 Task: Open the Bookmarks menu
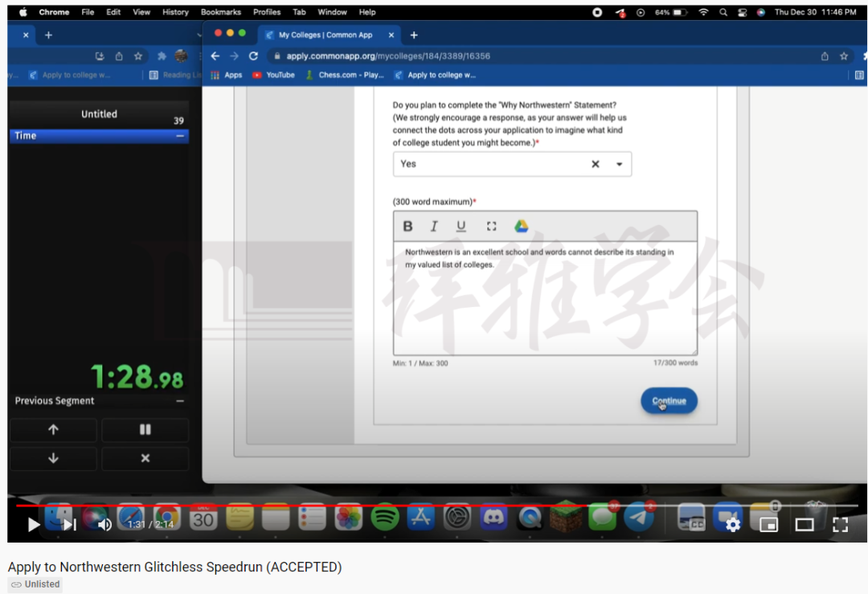pos(221,11)
